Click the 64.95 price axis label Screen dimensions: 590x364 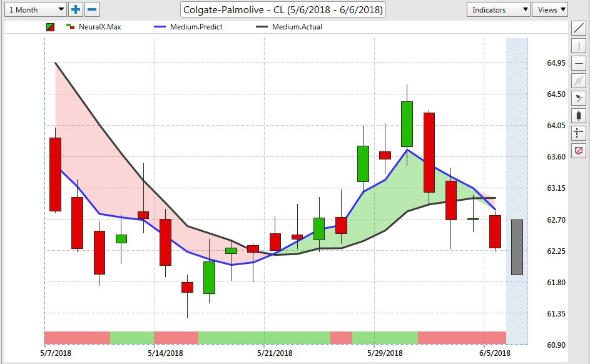pyautogui.click(x=556, y=63)
